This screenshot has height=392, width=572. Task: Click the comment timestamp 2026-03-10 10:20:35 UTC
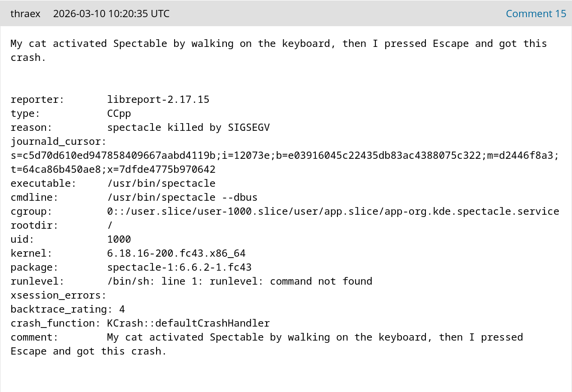pos(111,14)
